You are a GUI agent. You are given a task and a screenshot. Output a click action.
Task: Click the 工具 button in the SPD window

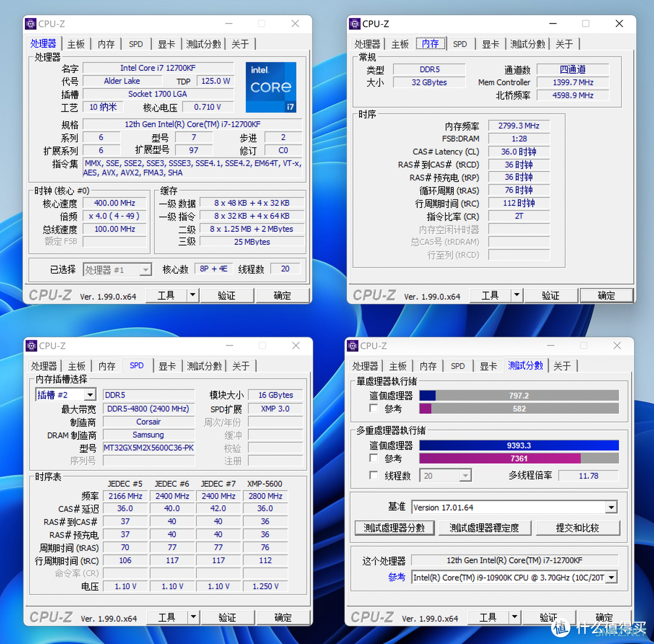[167, 617]
